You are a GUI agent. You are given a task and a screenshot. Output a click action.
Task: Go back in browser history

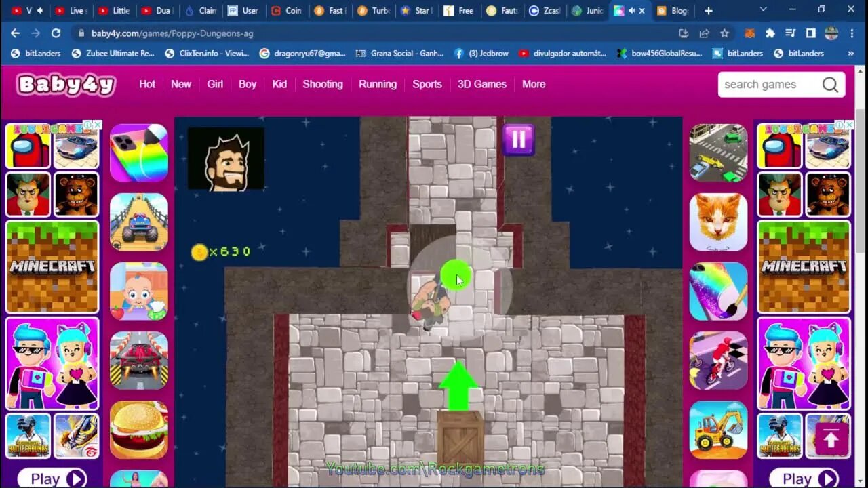click(x=16, y=33)
